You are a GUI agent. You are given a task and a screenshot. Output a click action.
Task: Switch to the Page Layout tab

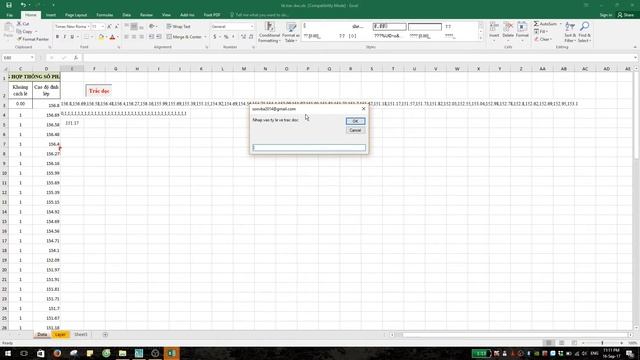coord(76,15)
